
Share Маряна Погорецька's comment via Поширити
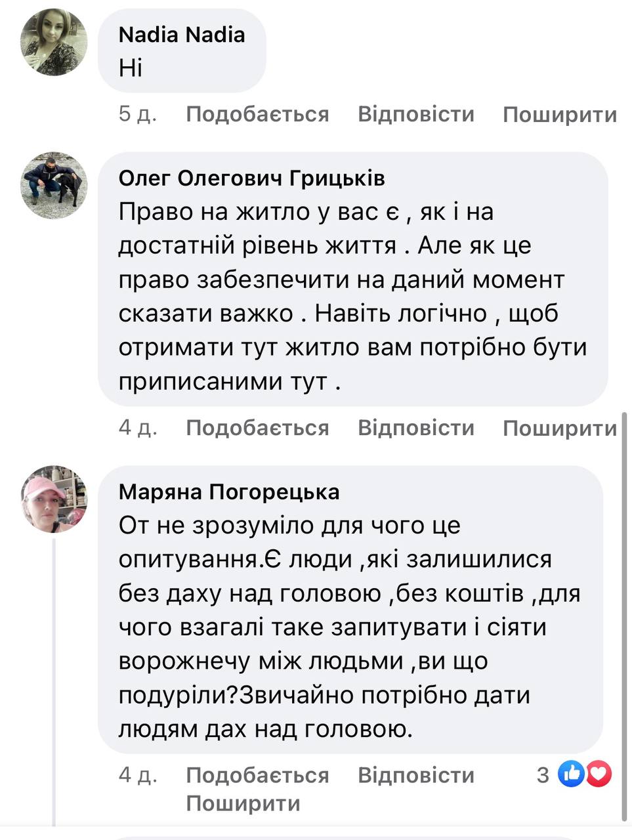[x=243, y=803]
